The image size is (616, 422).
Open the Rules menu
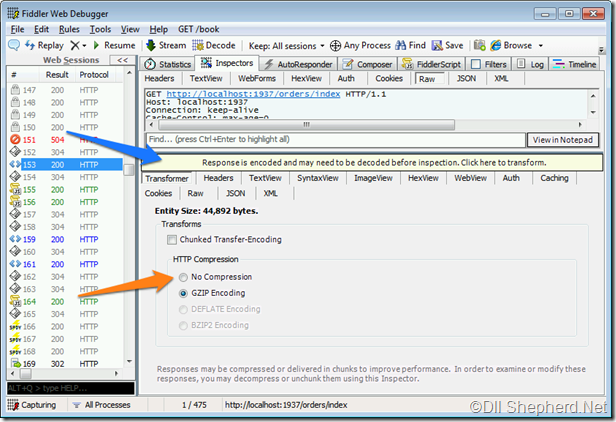(69, 29)
